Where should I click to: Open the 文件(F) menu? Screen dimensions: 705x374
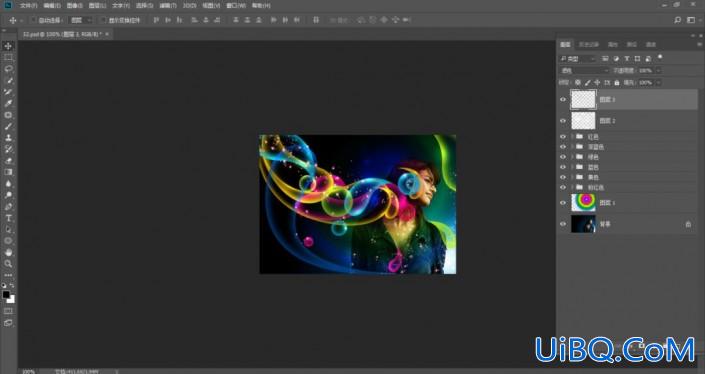(29, 6)
